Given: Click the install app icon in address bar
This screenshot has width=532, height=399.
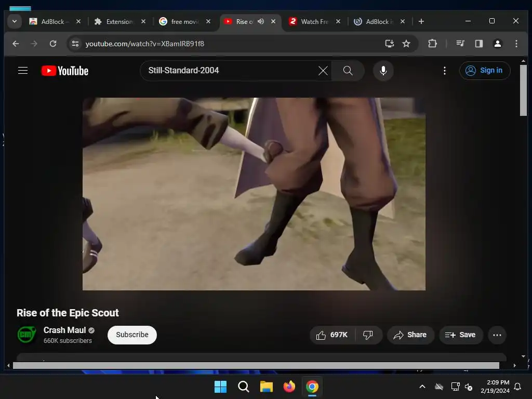Looking at the screenshot, I should click(x=390, y=44).
